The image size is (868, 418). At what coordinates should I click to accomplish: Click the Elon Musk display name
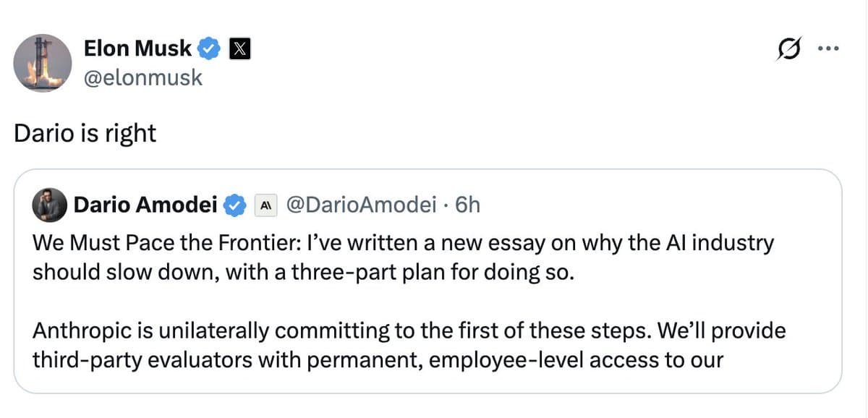[x=138, y=48]
